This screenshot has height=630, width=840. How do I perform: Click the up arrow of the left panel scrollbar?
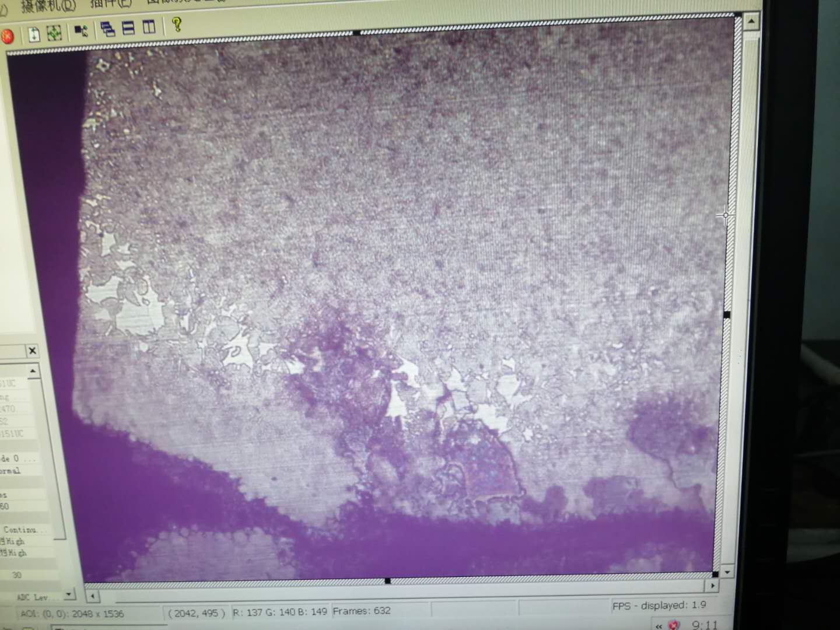pyautogui.click(x=33, y=371)
